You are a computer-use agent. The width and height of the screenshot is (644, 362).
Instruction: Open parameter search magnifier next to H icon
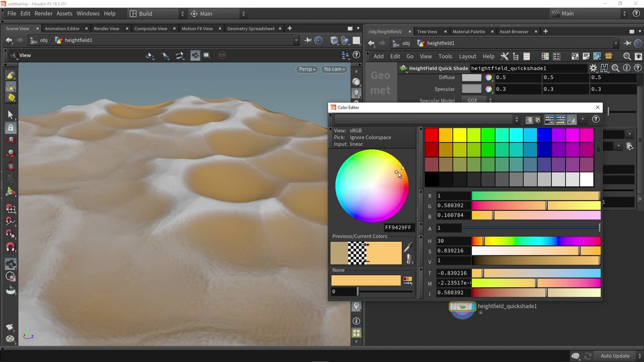pos(615,68)
